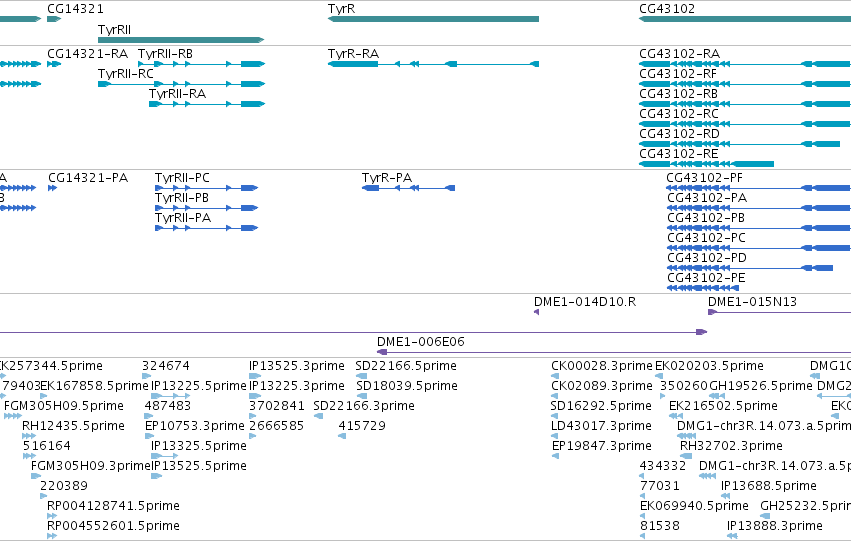Click the SD16292.5prime EST label

(601, 406)
